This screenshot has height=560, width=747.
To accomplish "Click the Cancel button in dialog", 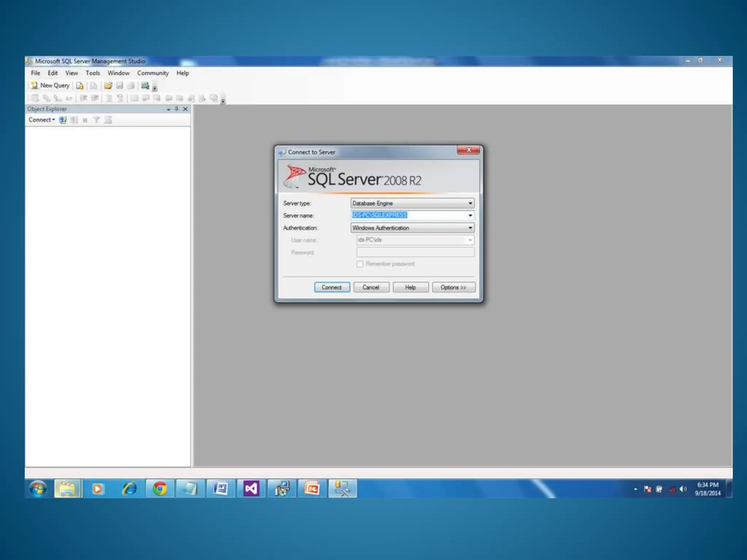I will pyautogui.click(x=371, y=287).
